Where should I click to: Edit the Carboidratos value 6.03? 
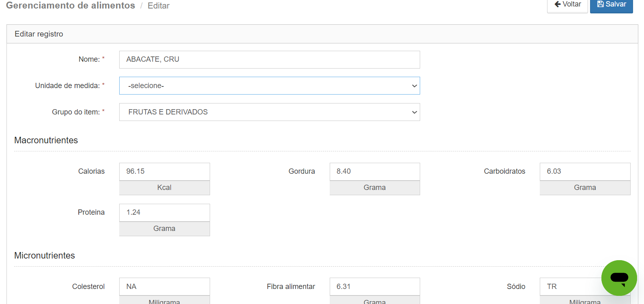585,172
